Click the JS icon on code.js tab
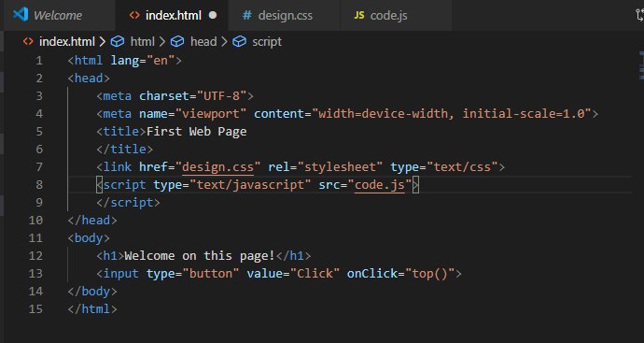 pos(359,16)
